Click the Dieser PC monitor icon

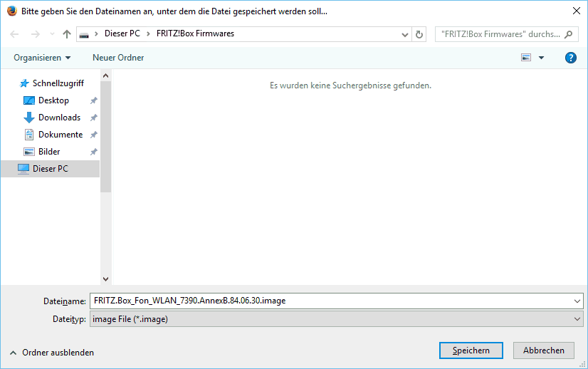(x=23, y=170)
